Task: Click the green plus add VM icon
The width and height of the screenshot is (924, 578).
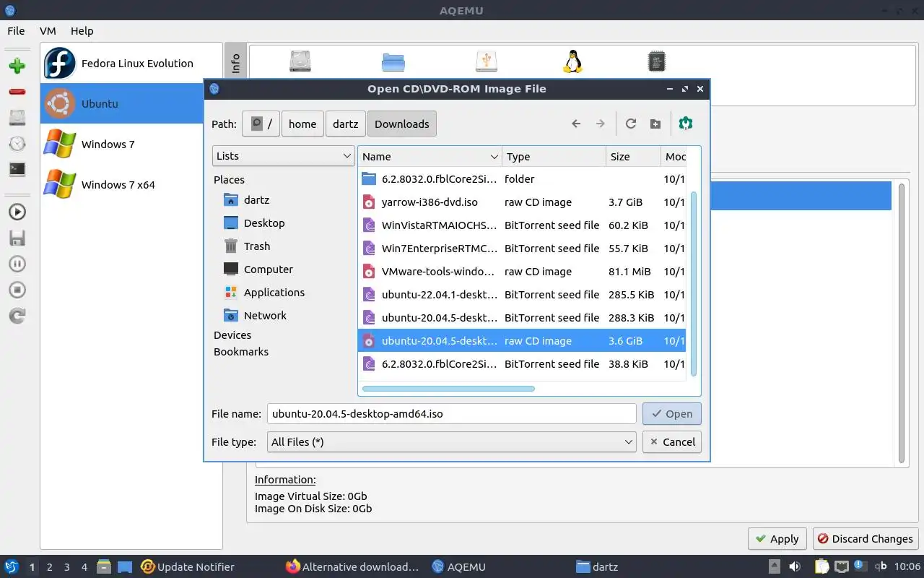Action: tap(17, 66)
